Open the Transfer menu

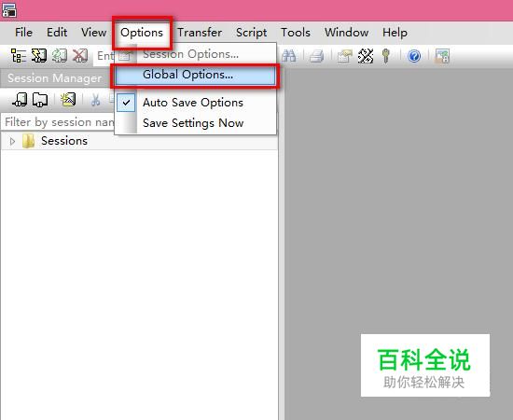(x=200, y=33)
